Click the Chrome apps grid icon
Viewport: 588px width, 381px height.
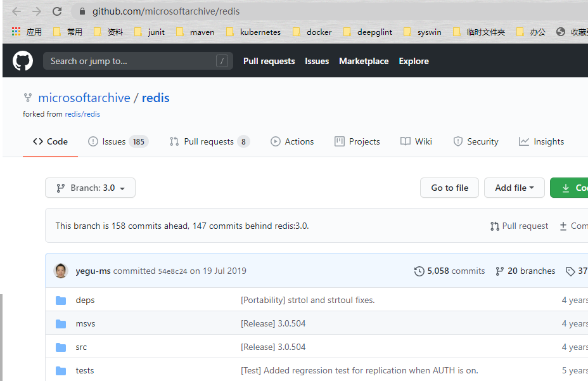16,32
